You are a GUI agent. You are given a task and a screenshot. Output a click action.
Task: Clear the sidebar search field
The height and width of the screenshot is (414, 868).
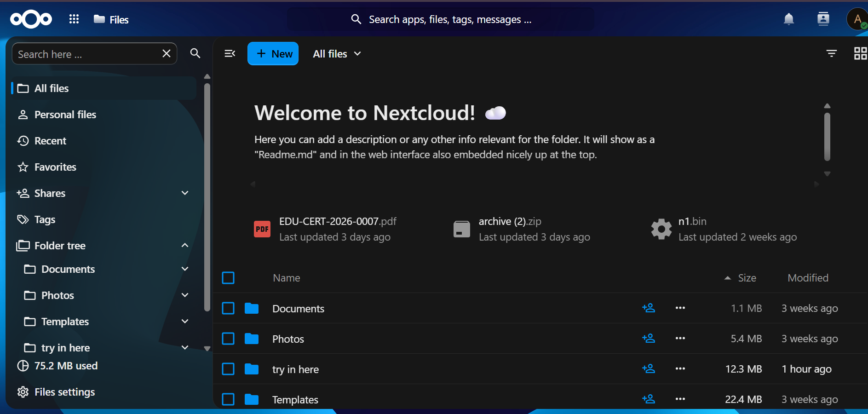[x=167, y=54]
